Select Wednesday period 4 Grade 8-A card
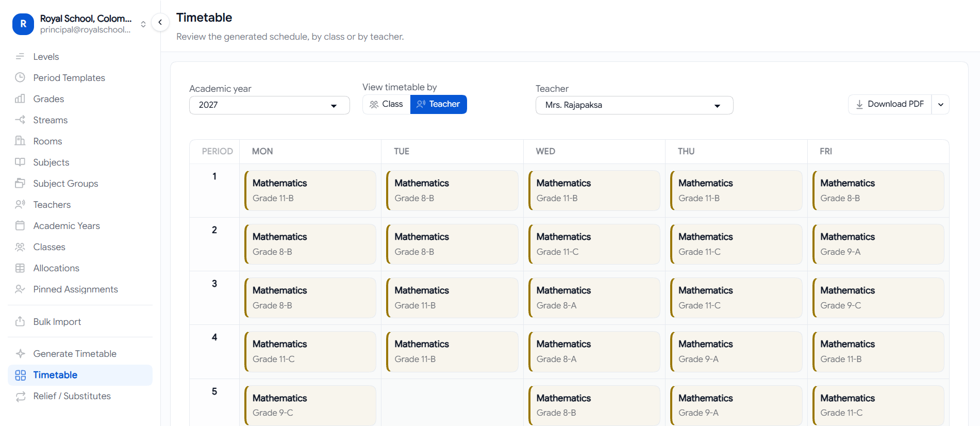Image resolution: width=980 pixels, height=426 pixels. [x=594, y=352]
